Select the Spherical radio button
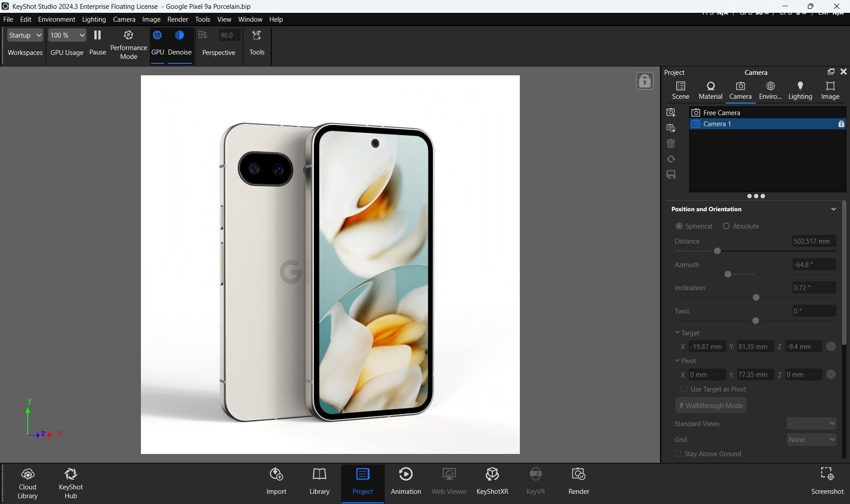Image resolution: width=850 pixels, height=504 pixels. pyautogui.click(x=679, y=226)
